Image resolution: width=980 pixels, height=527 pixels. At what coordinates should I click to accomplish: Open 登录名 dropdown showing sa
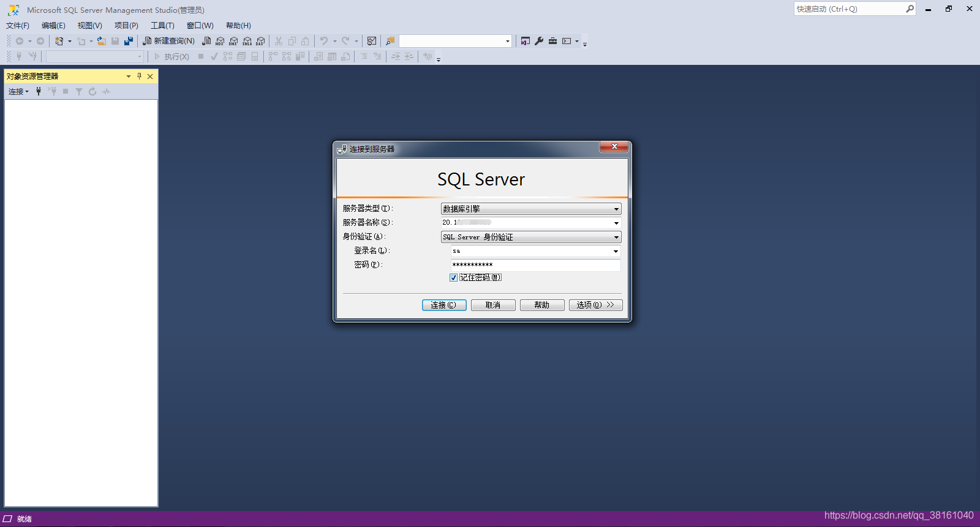616,251
